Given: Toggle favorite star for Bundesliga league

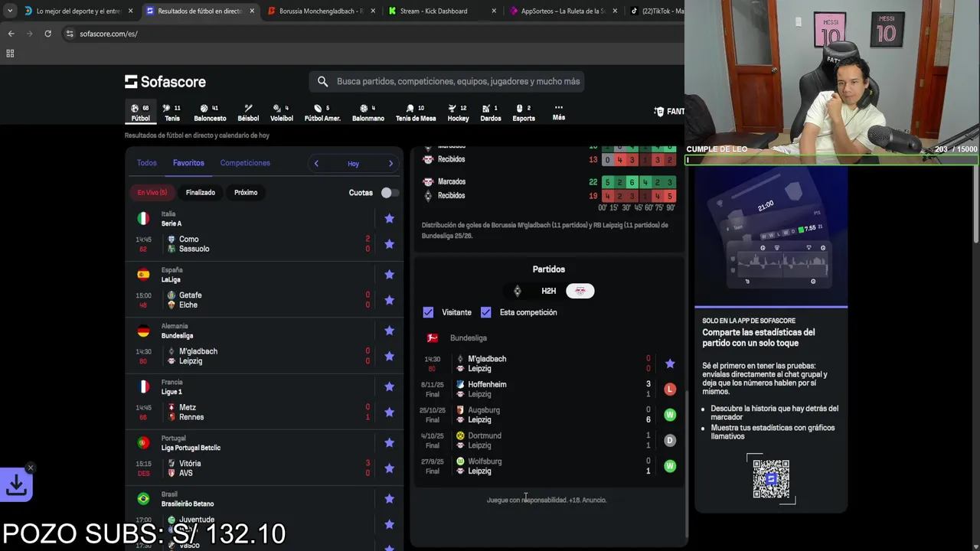Looking at the screenshot, I should [389, 331].
